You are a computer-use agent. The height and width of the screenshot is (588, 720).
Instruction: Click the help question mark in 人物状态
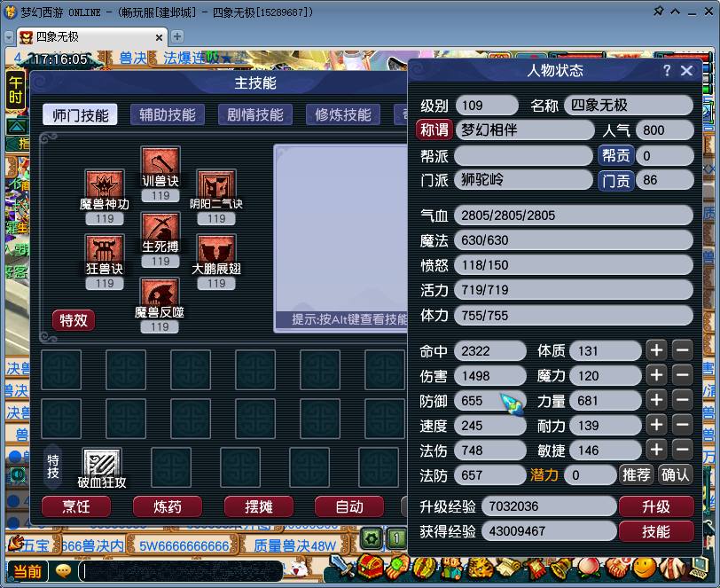[667, 70]
